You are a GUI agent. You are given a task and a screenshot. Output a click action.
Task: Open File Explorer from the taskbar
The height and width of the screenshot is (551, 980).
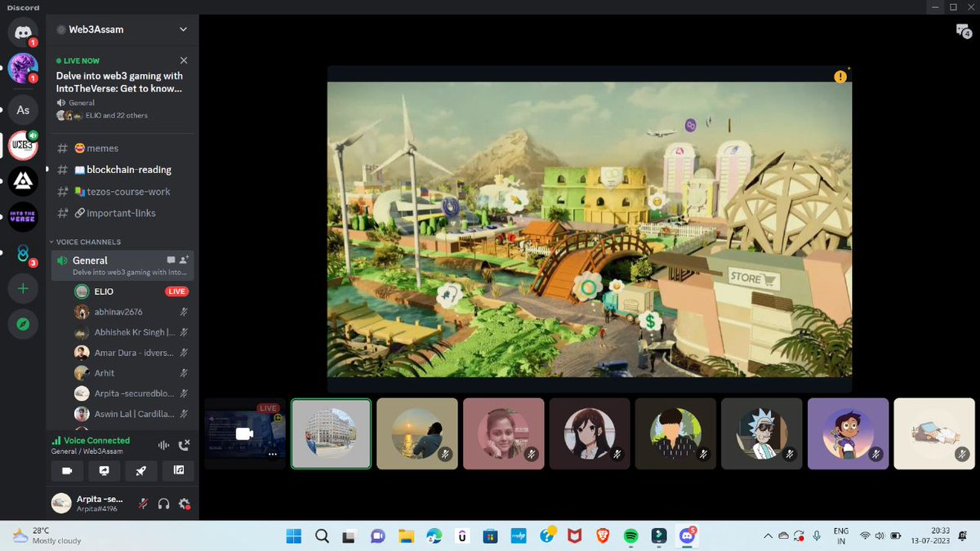coord(406,536)
